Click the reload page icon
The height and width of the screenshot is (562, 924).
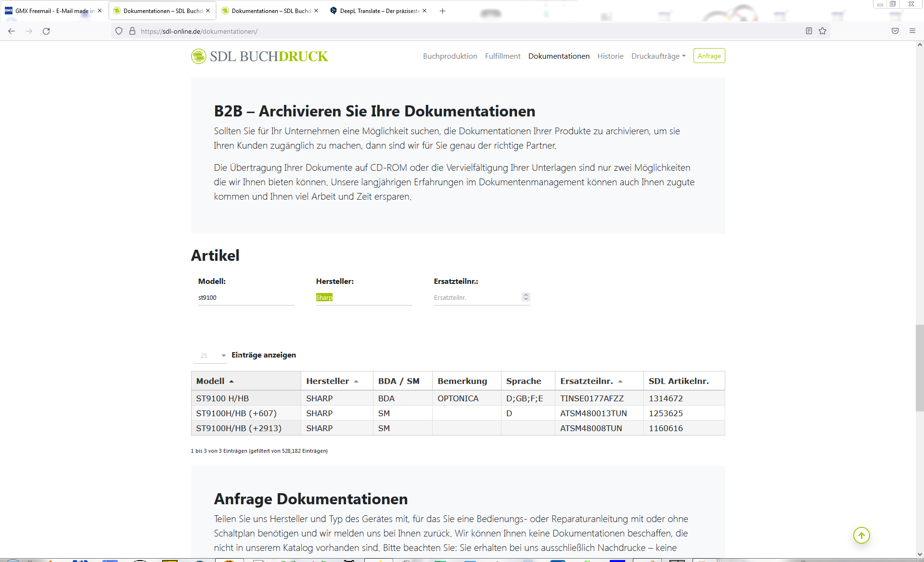pos(46,31)
